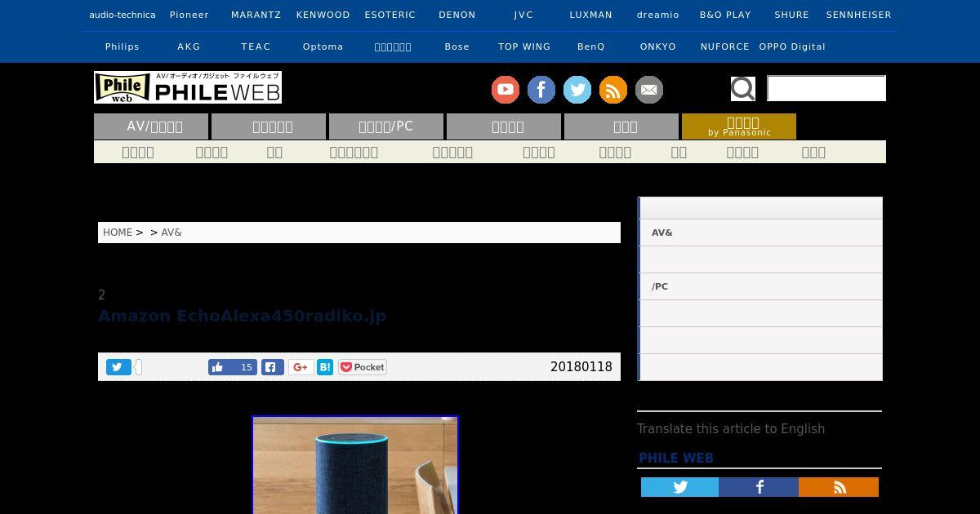Click the AV& breadcrumb link
The image size is (980, 514).
[171, 233]
